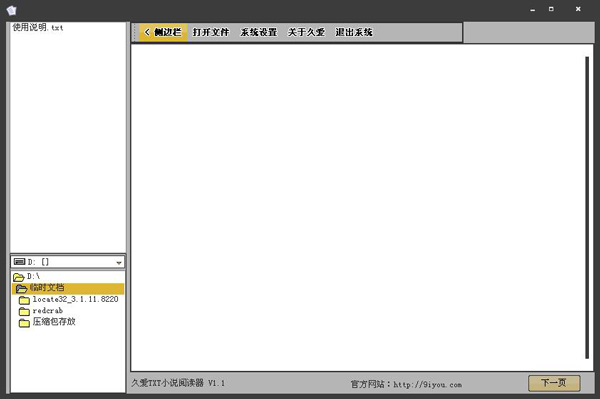The width and height of the screenshot is (600, 399).
Task: Open the 压缩包存放 folder
Action: (x=54, y=322)
